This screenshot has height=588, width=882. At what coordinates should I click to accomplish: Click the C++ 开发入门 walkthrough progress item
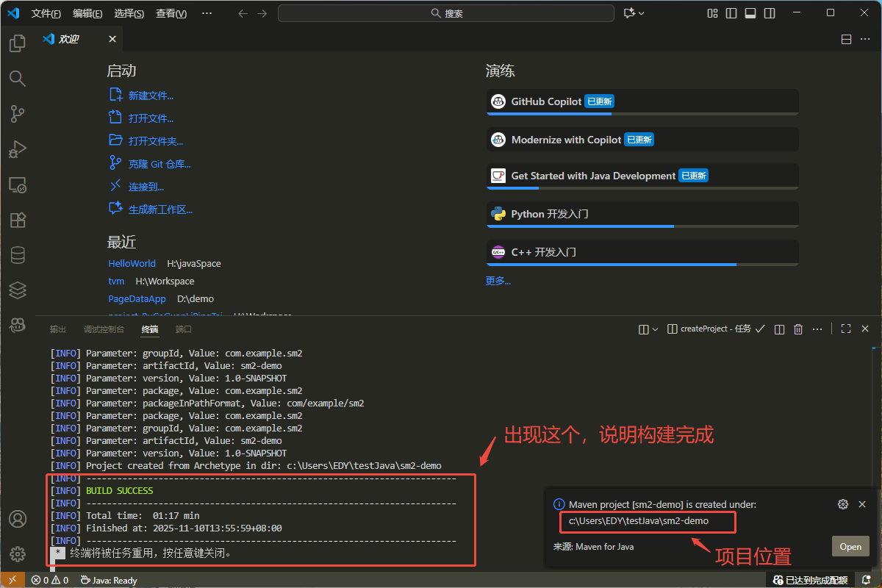(x=642, y=252)
